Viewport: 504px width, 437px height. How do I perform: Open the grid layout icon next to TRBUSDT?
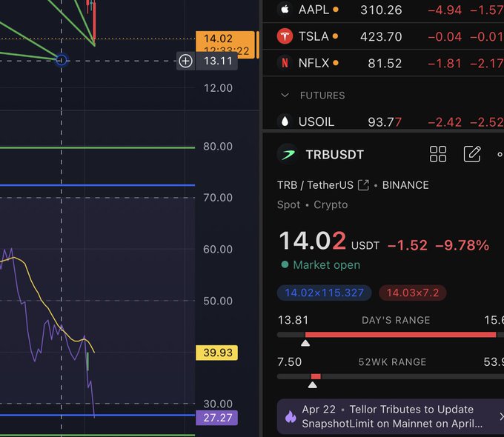(438, 154)
